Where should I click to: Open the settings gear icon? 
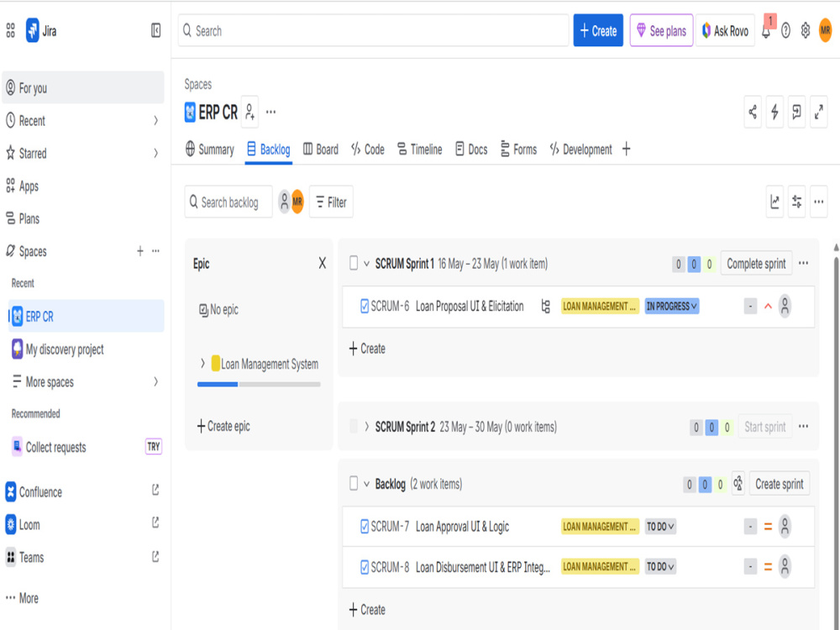(x=806, y=31)
